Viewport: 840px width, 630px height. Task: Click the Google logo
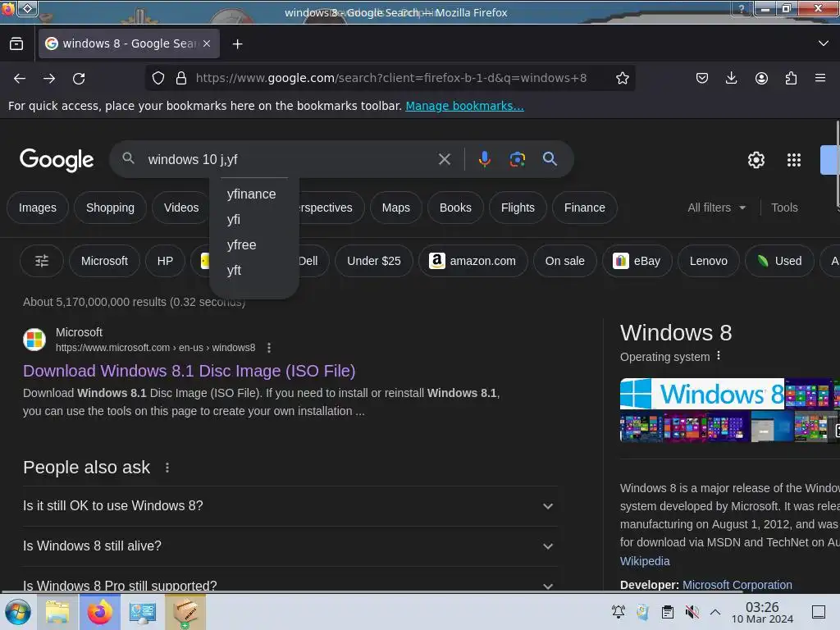57,160
